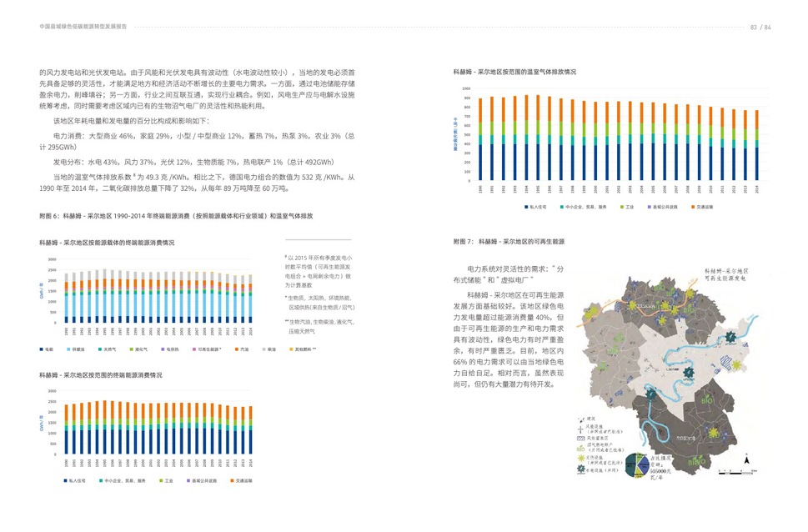Select 交通运输 swatch in greenhouse gas chart legend
808x532 pixels.
click(693, 207)
